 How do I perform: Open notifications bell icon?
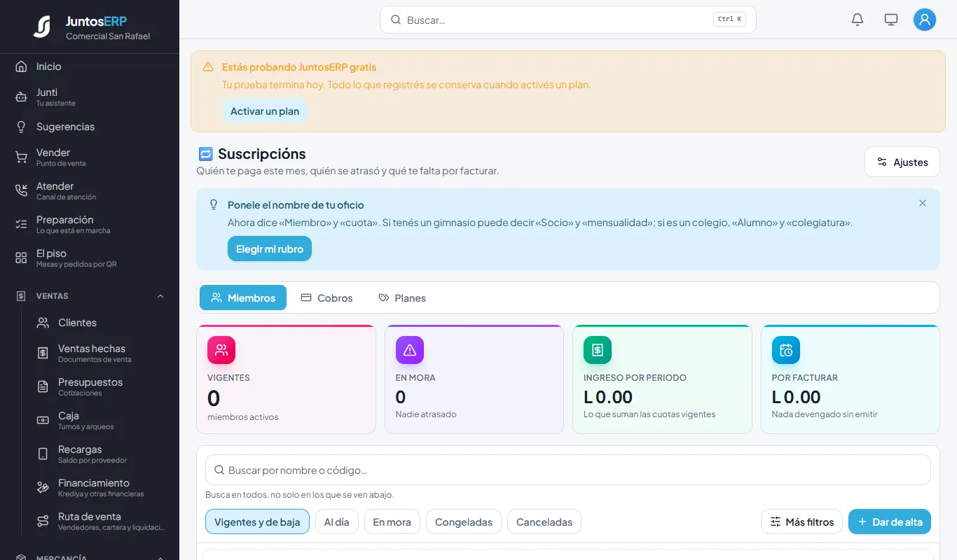pyautogui.click(x=858, y=20)
